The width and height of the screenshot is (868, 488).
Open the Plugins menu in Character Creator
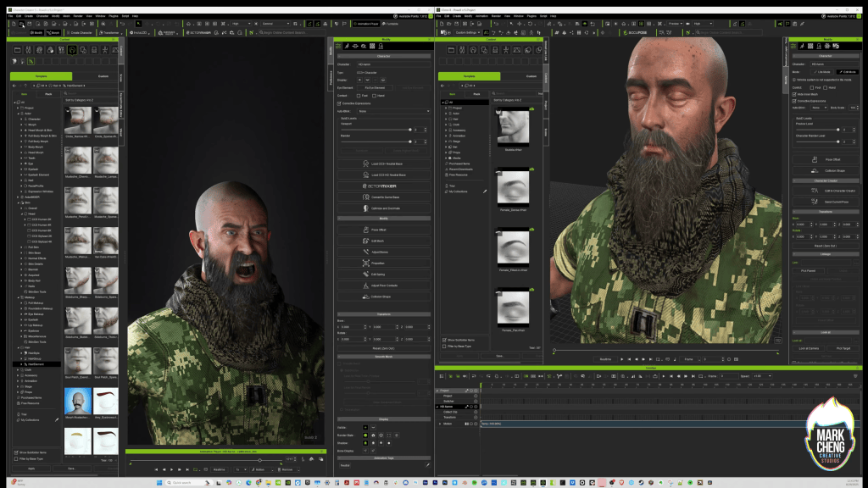[x=114, y=16]
